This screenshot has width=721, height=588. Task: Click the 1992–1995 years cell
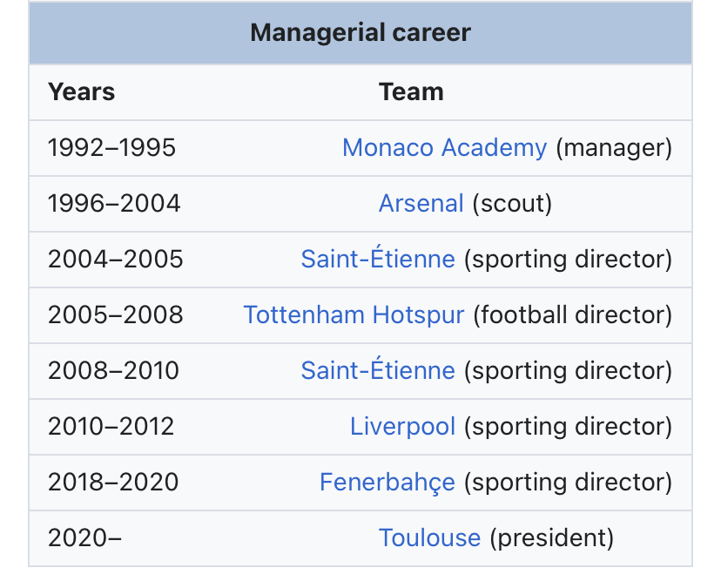111,148
